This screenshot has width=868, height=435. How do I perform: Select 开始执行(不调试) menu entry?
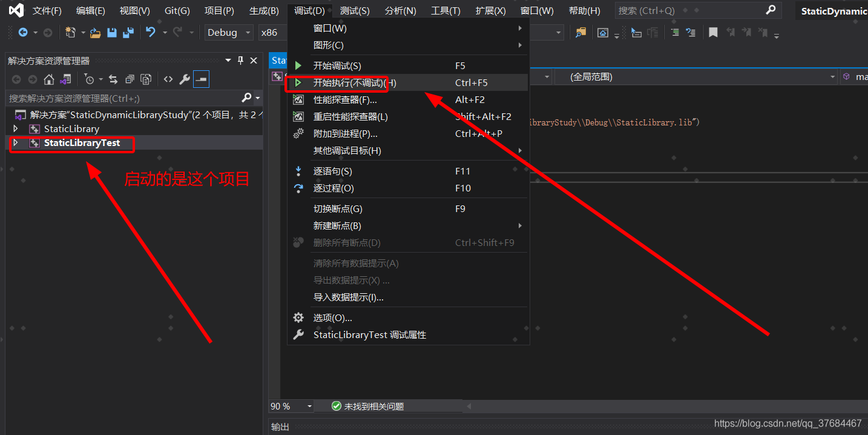[x=409, y=83]
